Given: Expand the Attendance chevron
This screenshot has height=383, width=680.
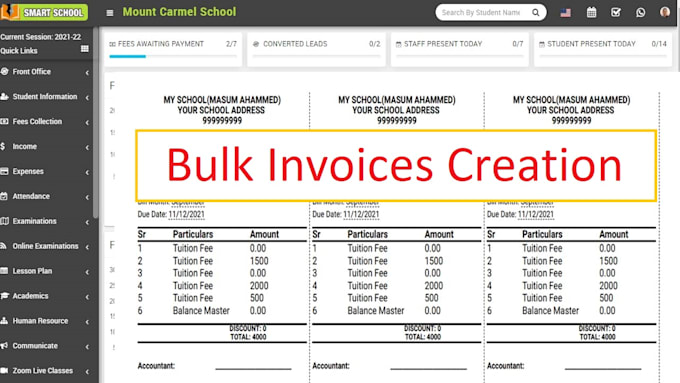Looking at the screenshot, I should [x=87, y=197].
